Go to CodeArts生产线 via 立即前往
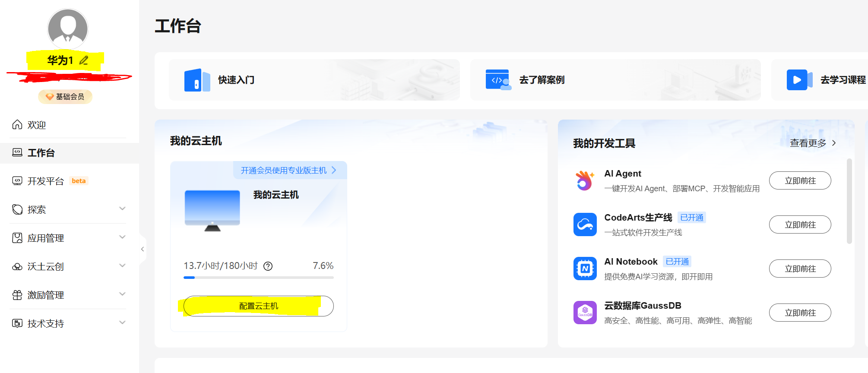 point(800,224)
